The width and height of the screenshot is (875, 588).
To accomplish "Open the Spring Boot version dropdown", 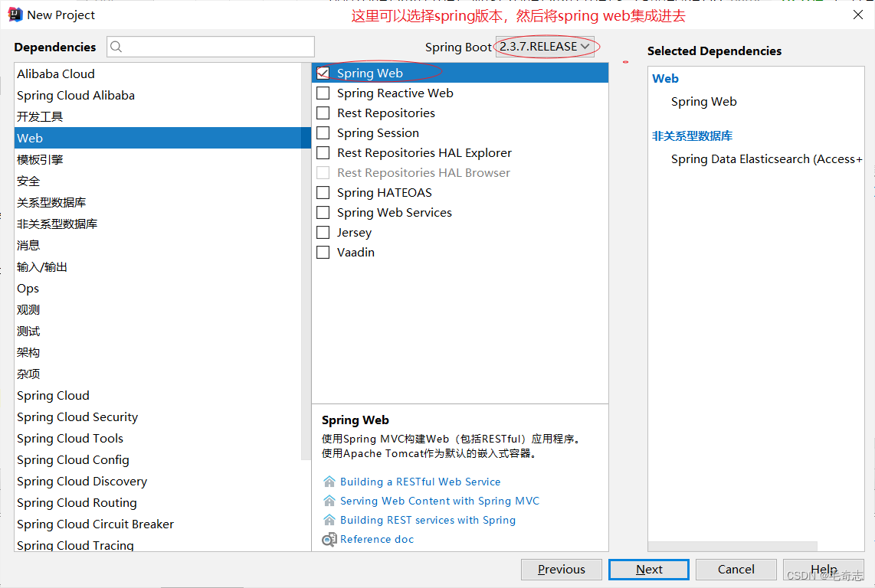I will [x=545, y=47].
